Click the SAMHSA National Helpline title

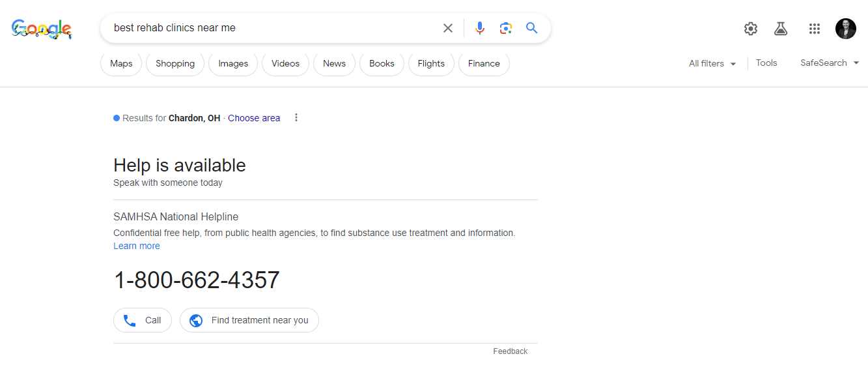(x=176, y=216)
